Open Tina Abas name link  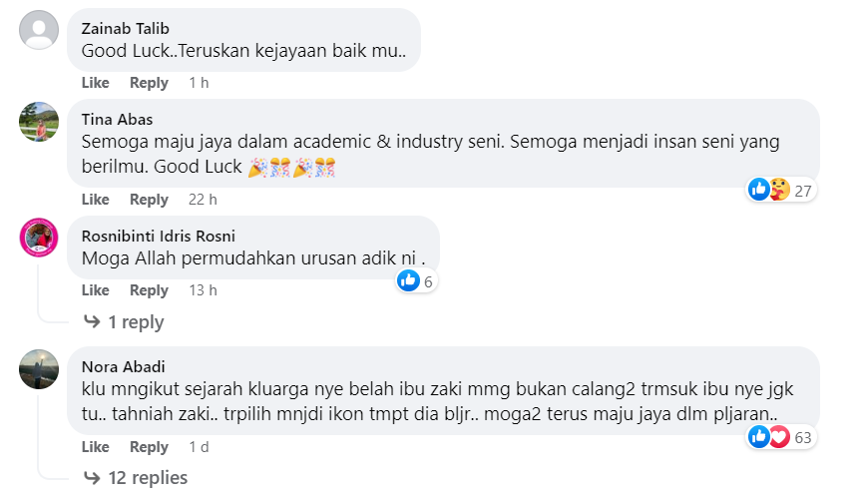117,119
